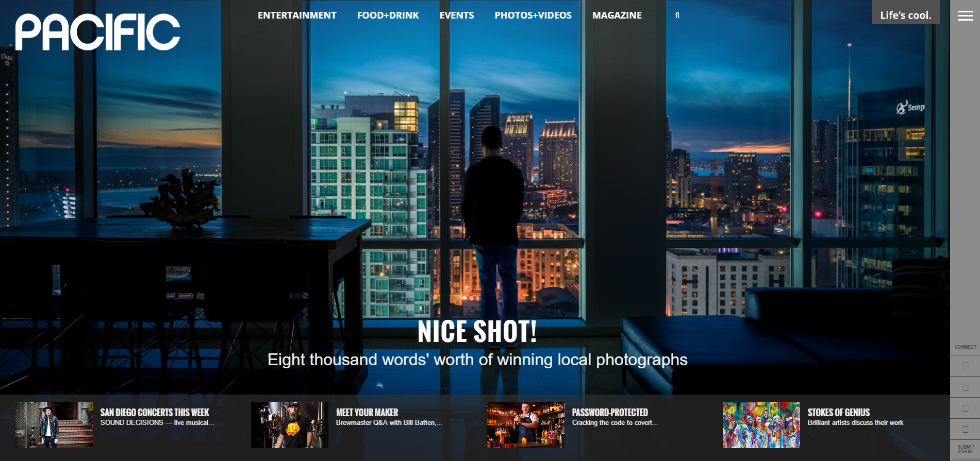Image resolution: width=980 pixels, height=461 pixels.
Task: Click the third social icon under CONNECT
Action: pos(965,408)
